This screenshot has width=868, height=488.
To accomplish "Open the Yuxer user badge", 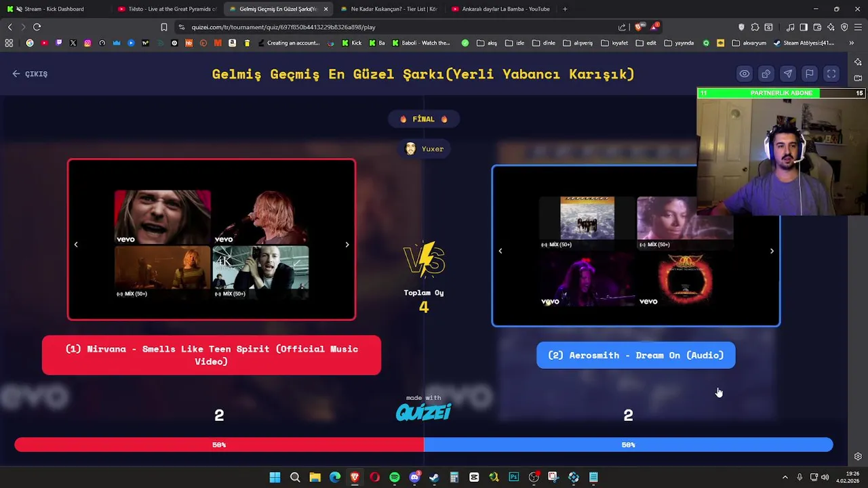I will coord(424,149).
